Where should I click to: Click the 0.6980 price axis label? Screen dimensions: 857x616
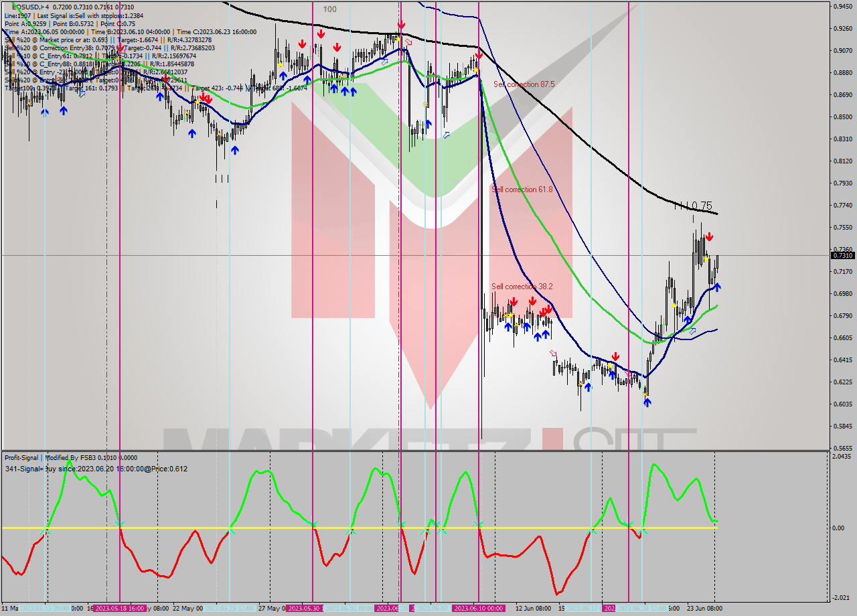coord(842,293)
